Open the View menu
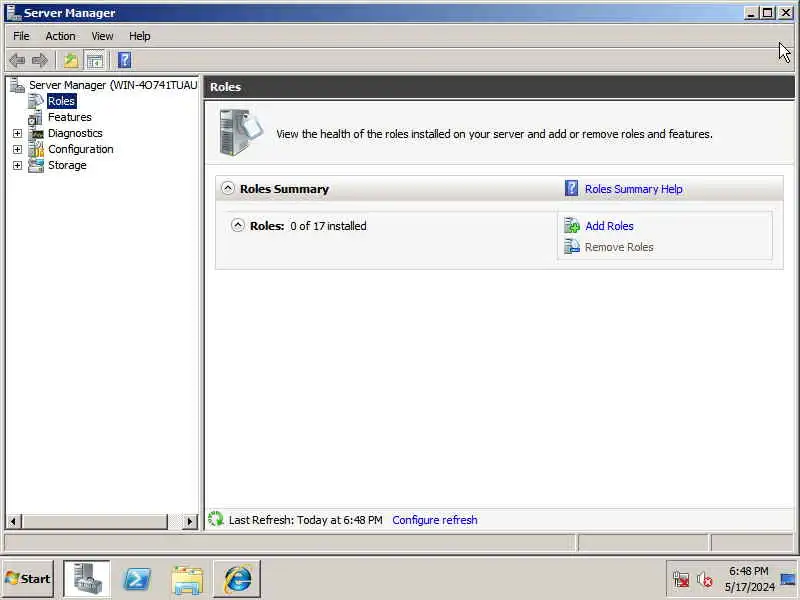Screen dimensions: 800x600 pos(102,36)
